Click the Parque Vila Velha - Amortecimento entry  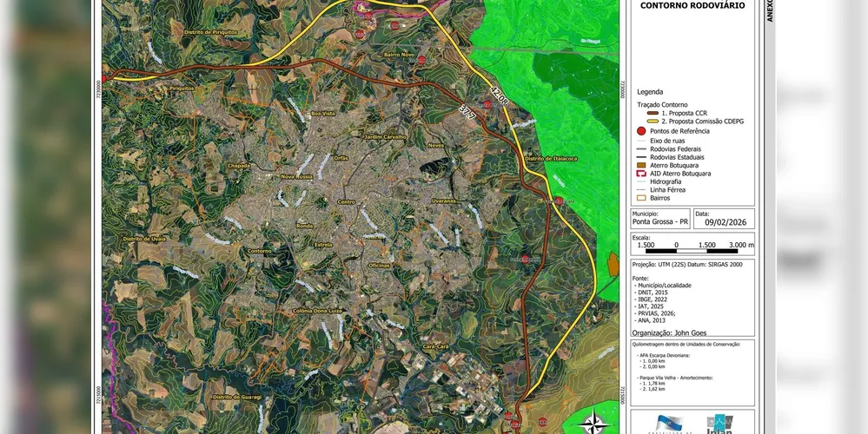click(x=676, y=377)
